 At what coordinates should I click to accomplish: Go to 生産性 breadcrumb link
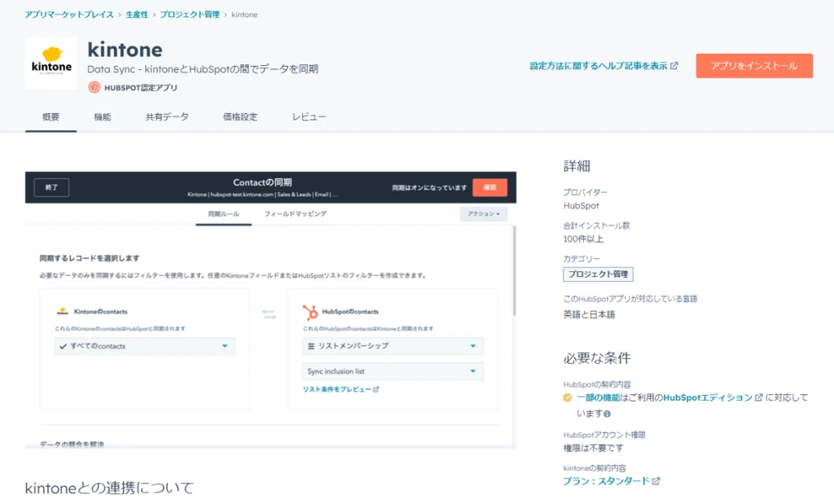click(x=137, y=15)
